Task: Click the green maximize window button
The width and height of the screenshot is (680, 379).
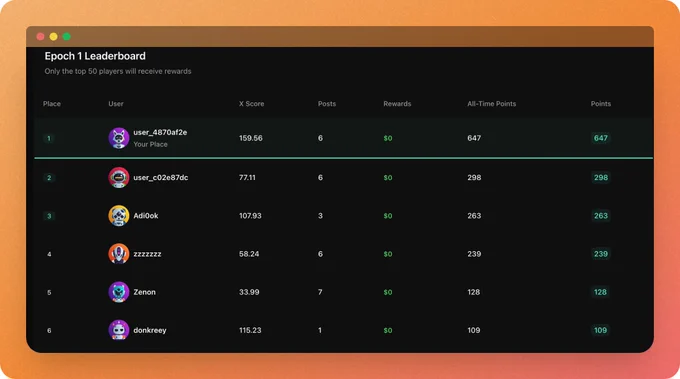Action: pyautogui.click(x=66, y=36)
